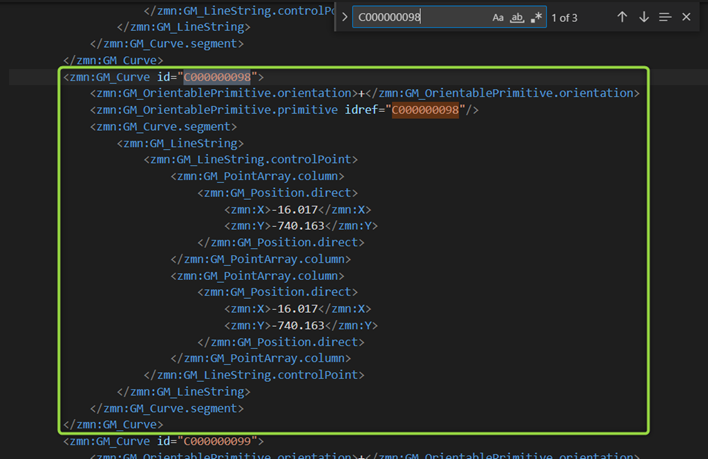Viewport: 708px width, 459px height.
Task: Click first Y value -740.163
Action: click(x=298, y=226)
